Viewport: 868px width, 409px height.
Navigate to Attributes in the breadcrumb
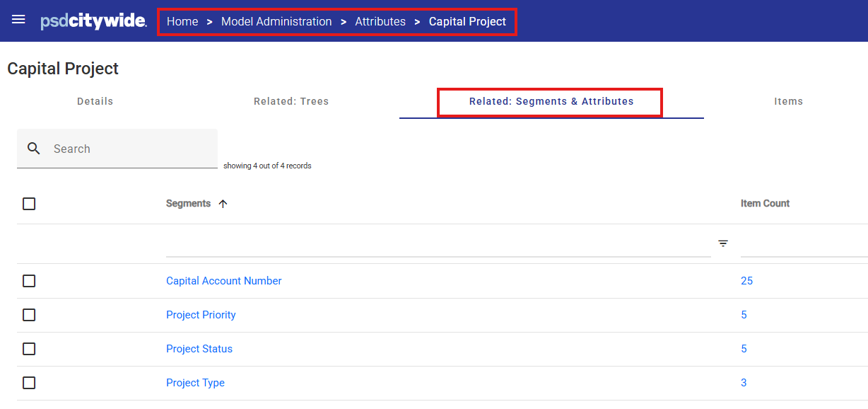[380, 21]
